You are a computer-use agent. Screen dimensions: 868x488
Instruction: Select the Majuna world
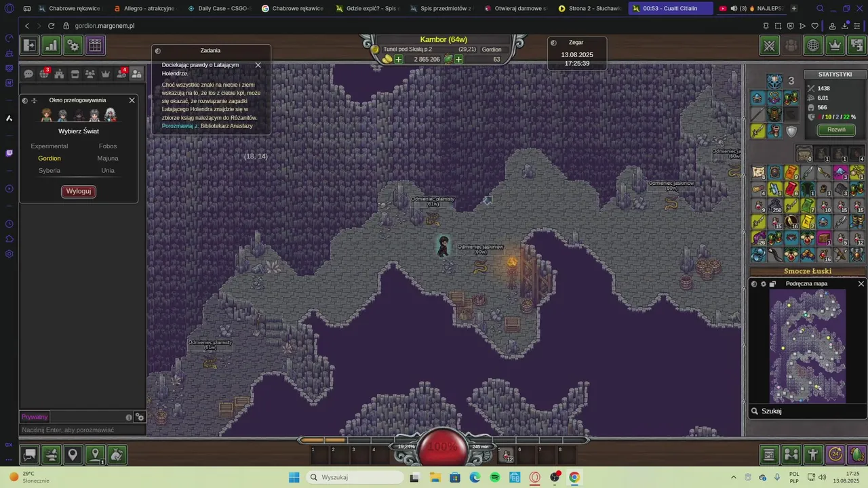108,159
